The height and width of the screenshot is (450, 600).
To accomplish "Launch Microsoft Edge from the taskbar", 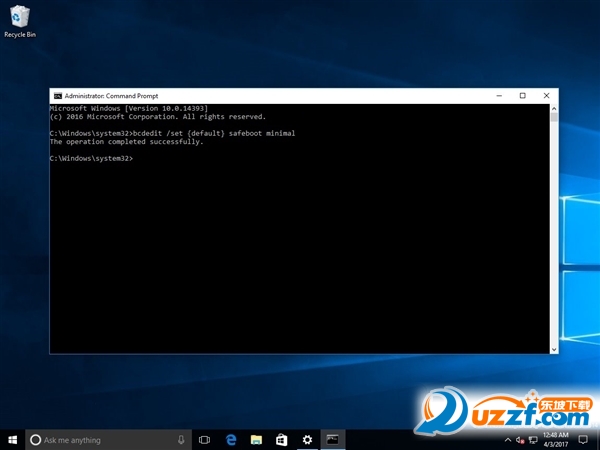I will [231, 440].
